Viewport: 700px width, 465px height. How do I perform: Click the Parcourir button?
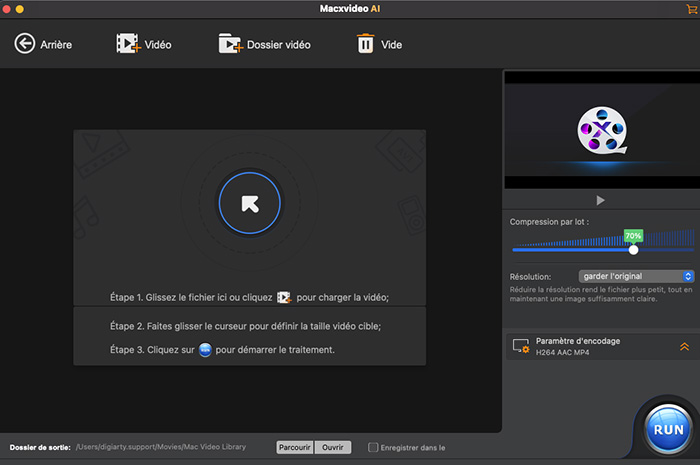tap(295, 447)
